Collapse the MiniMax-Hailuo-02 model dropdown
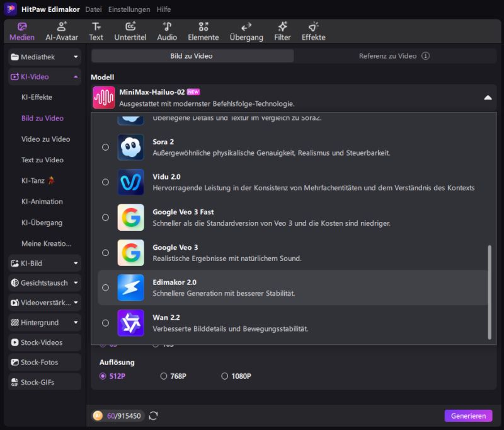This screenshot has width=504, height=430. point(487,98)
